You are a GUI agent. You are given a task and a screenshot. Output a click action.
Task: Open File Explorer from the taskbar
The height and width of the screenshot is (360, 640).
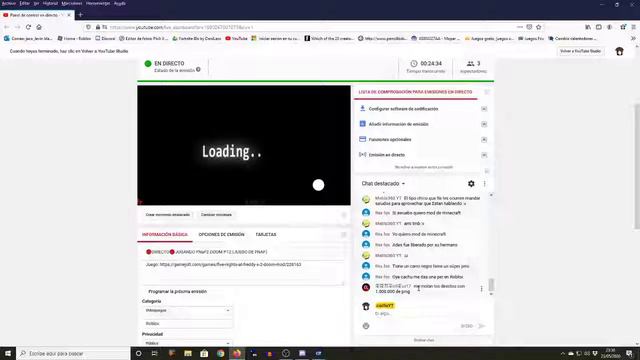tap(188, 353)
